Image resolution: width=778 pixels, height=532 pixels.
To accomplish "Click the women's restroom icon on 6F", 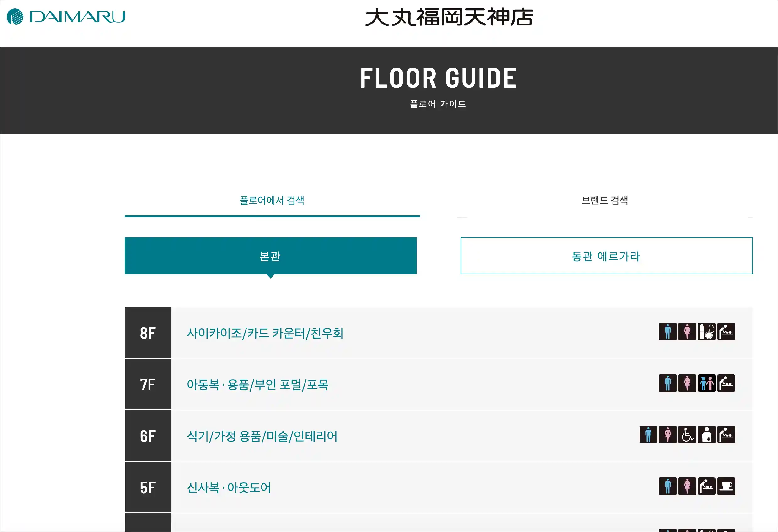I will pos(667,435).
